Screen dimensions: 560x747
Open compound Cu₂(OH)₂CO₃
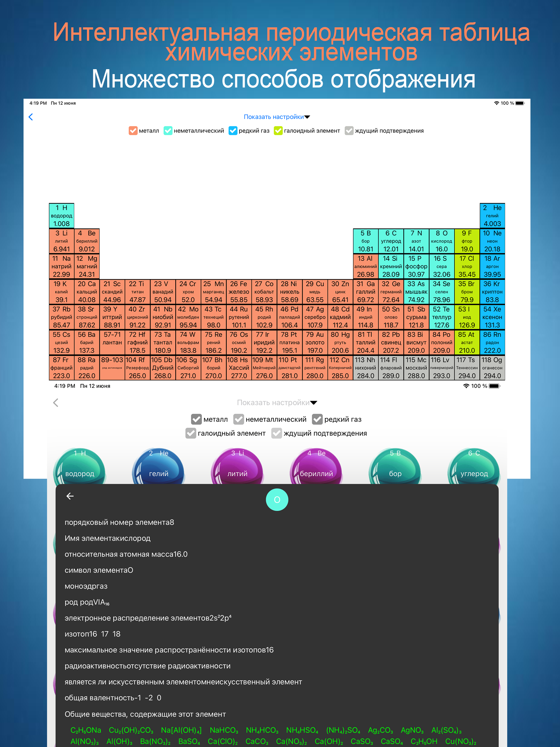pos(131,730)
